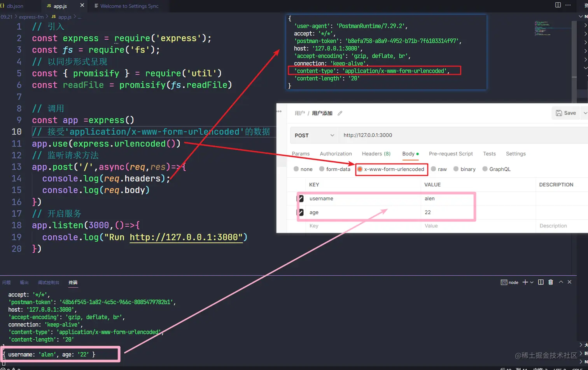Open the Pre-request Script tab
The width and height of the screenshot is (588, 370).
click(x=451, y=154)
